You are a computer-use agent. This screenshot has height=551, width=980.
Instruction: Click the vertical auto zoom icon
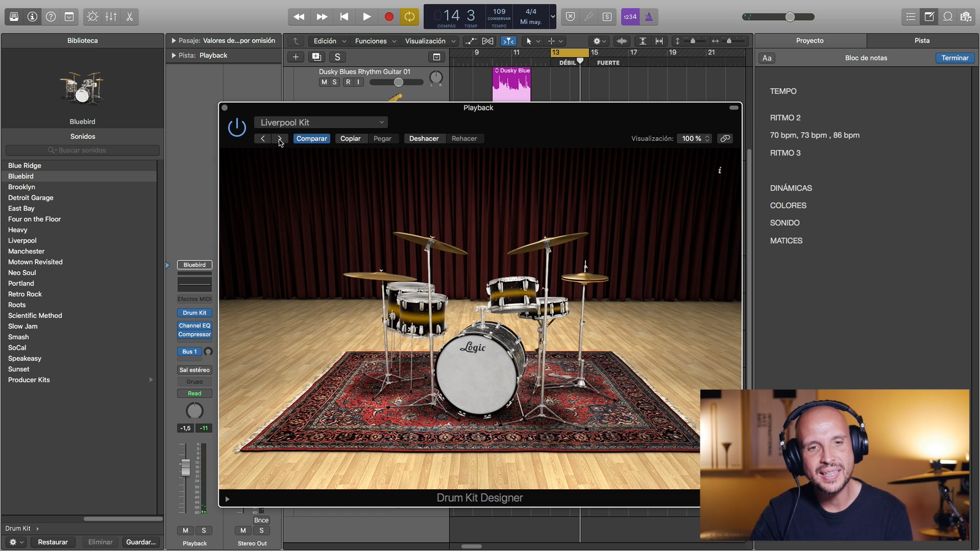coord(643,41)
